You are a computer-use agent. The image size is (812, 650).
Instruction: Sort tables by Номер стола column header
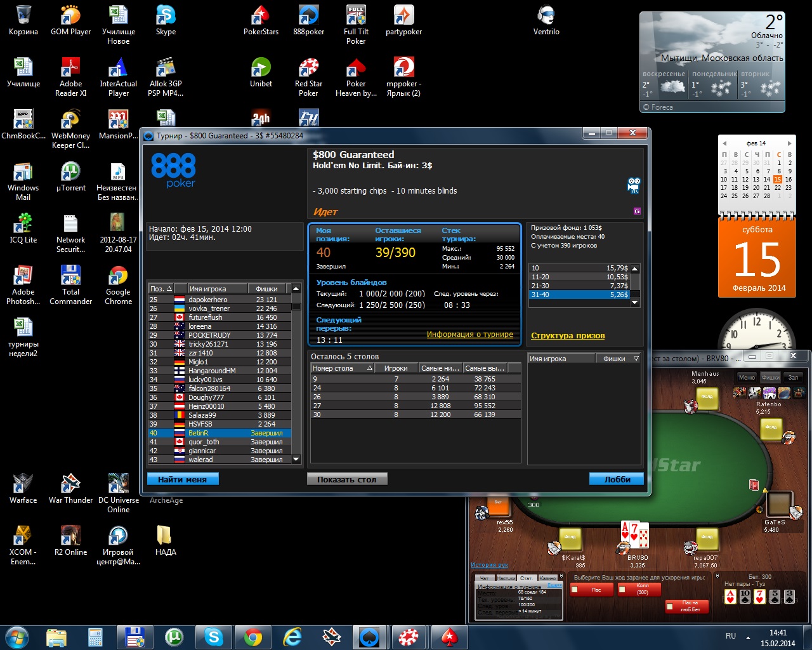tap(341, 368)
